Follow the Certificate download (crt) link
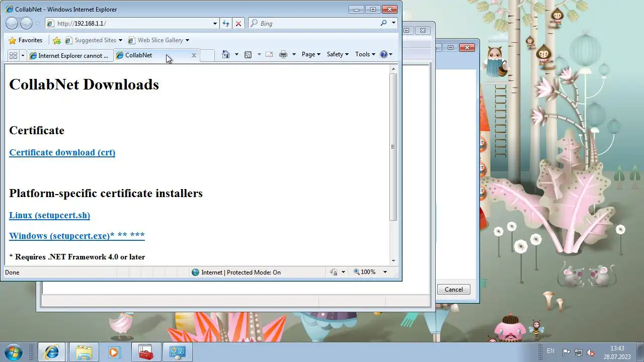The height and width of the screenshot is (362, 644). 62,152
